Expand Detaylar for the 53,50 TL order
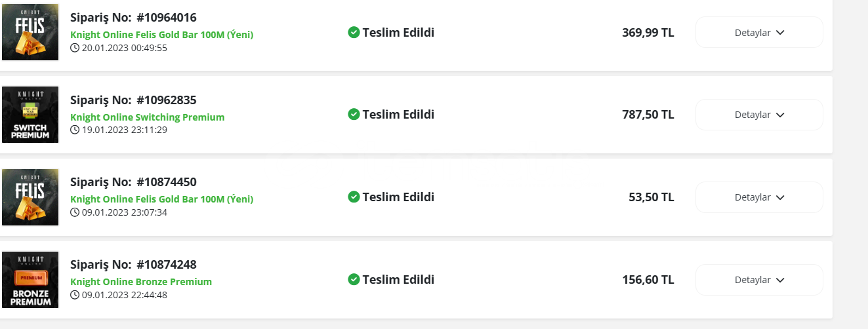 (759, 197)
